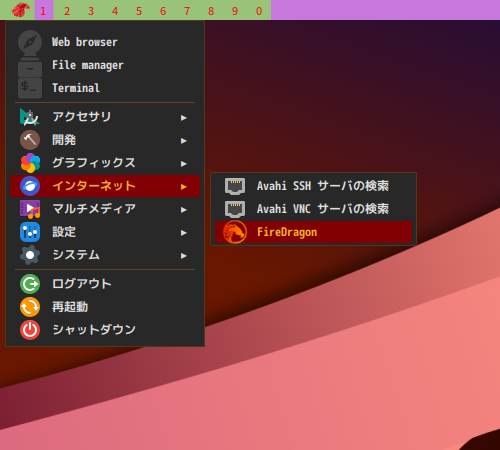Open the アクセサリ category
The image size is (500, 450).
coord(105,117)
